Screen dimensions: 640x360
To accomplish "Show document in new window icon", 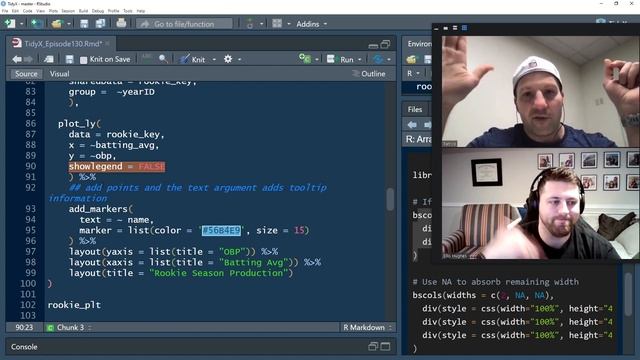I will click(x=49, y=60).
